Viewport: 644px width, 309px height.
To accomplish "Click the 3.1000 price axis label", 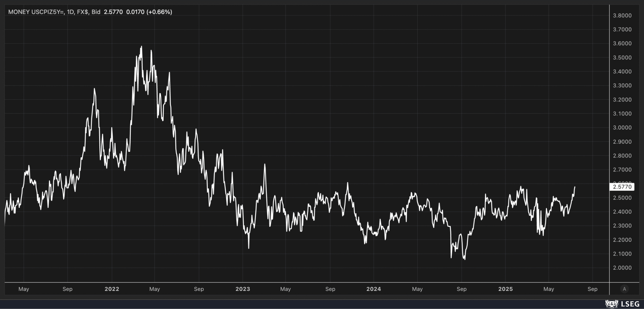I will pos(622,114).
